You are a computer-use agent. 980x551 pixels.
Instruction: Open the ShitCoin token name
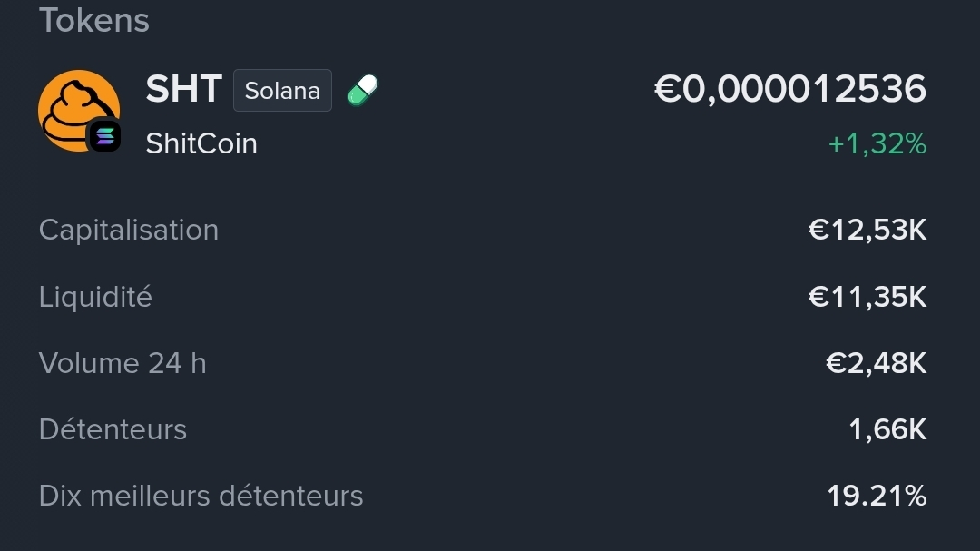point(201,143)
